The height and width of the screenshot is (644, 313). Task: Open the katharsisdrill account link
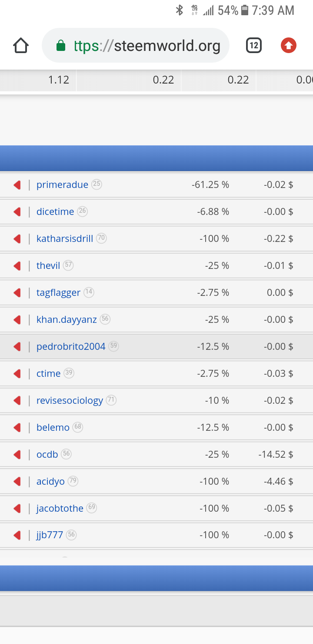65,239
